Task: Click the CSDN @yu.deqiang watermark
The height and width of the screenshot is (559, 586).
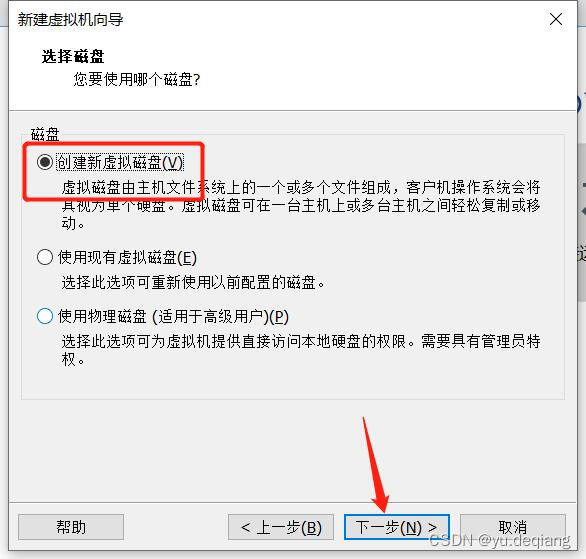Action: click(500, 540)
